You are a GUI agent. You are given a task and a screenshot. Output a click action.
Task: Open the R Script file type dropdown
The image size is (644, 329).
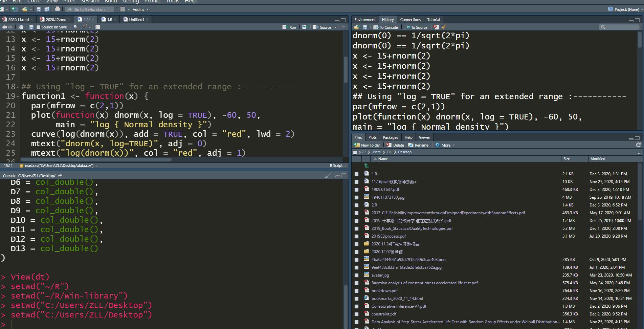pos(338,166)
